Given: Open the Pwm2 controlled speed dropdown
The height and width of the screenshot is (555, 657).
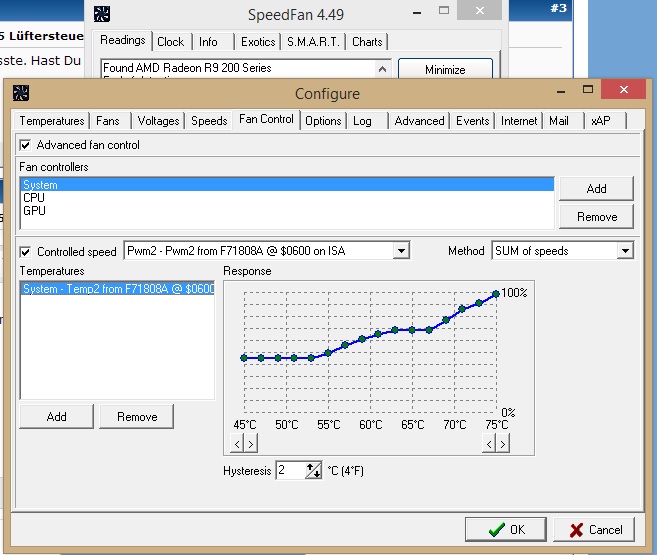Looking at the screenshot, I should [401, 251].
